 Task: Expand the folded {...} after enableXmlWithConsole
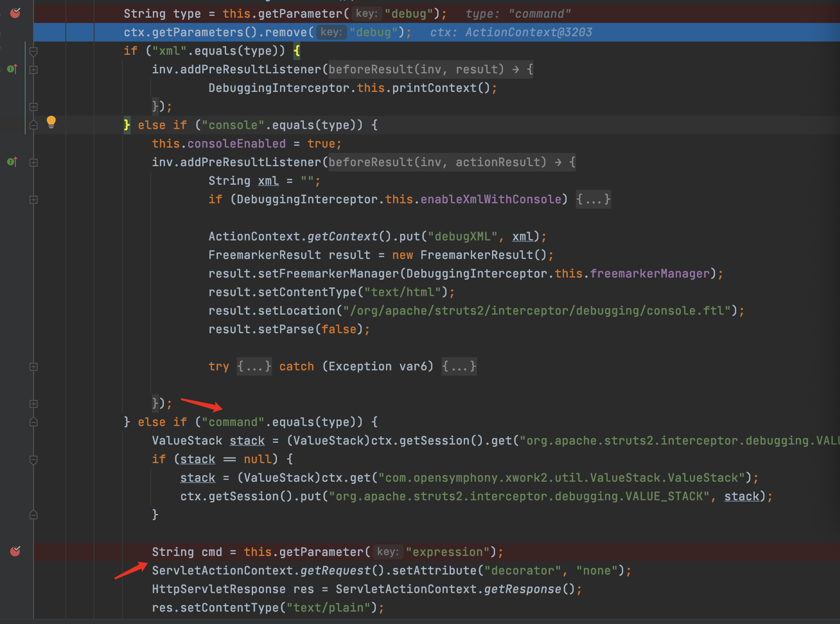(593, 199)
